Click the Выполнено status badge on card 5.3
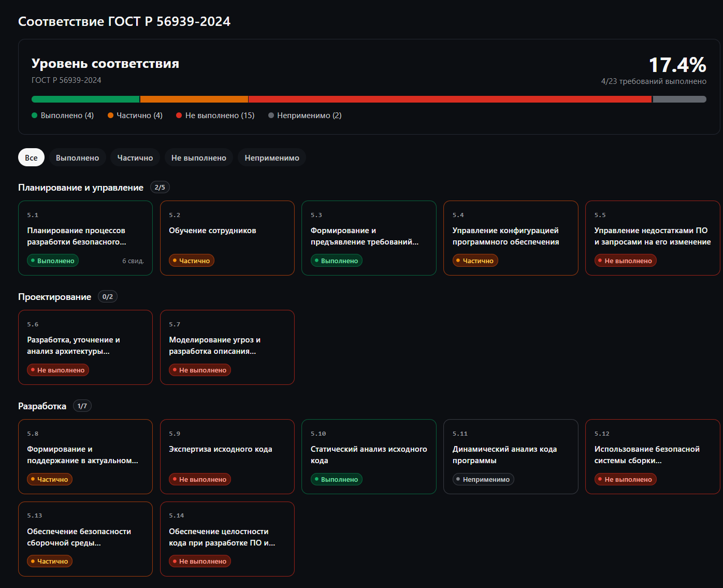The height and width of the screenshot is (588, 723). (337, 261)
